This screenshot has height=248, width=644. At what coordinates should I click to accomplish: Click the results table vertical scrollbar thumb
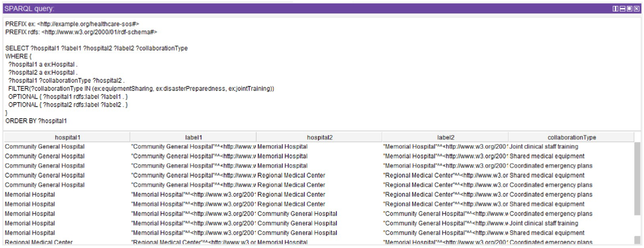point(637,178)
